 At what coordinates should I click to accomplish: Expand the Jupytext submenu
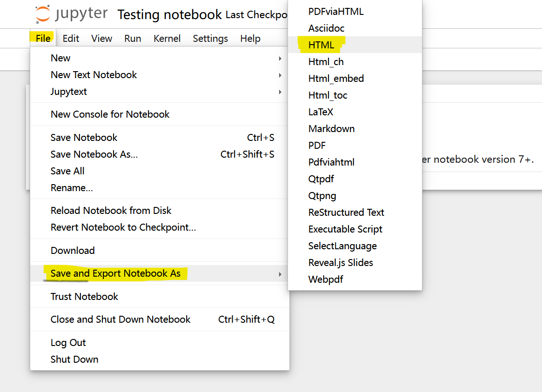pyautogui.click(x=160, y=92)
